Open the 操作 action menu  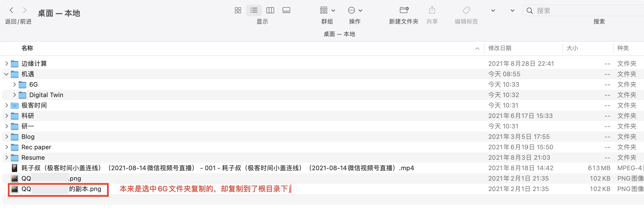point(355,10)
